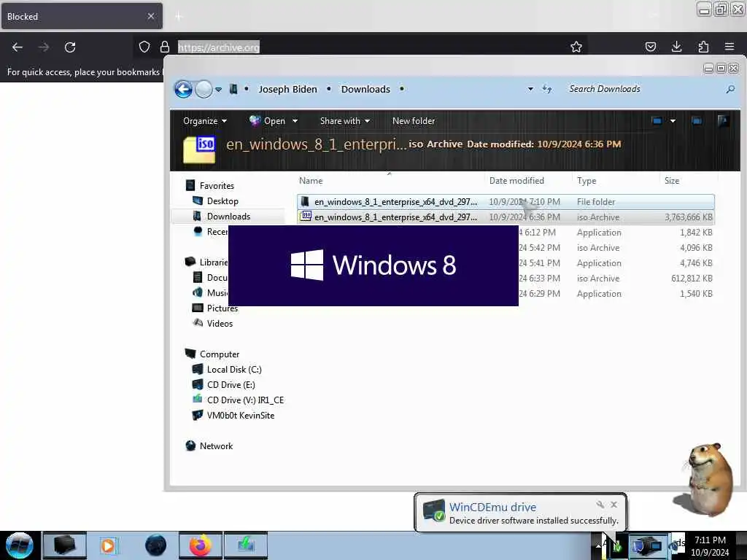Sort by Name column header

coord(390,181)
